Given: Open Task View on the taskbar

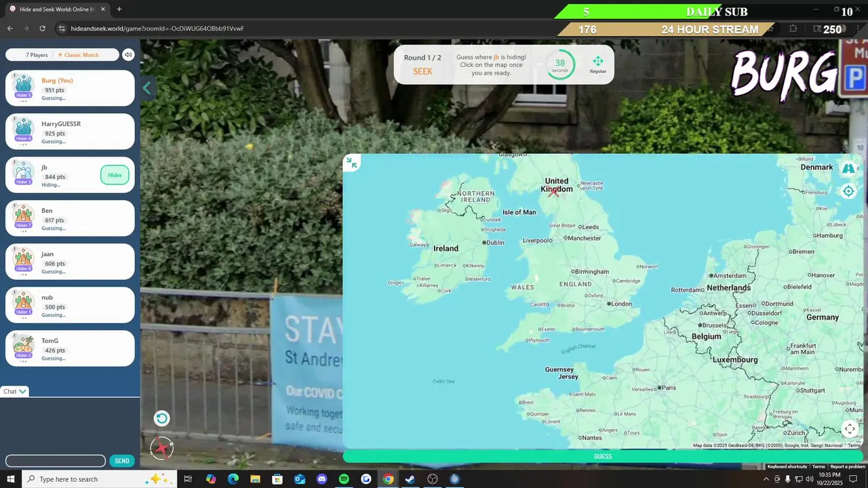Looking at the screenshot, I should click(x=188, y=479).
